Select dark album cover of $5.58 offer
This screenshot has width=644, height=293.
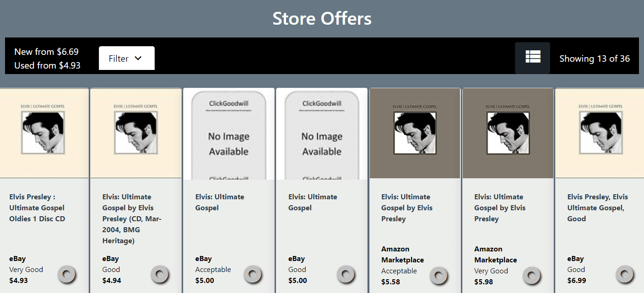pyautogui.click(x=415, y=133)
